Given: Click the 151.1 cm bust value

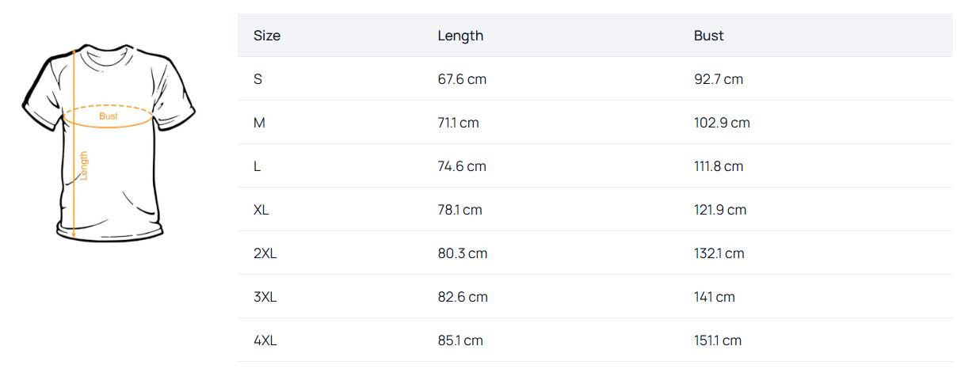Looking at the screenshot, I should [x=718, y=340].
